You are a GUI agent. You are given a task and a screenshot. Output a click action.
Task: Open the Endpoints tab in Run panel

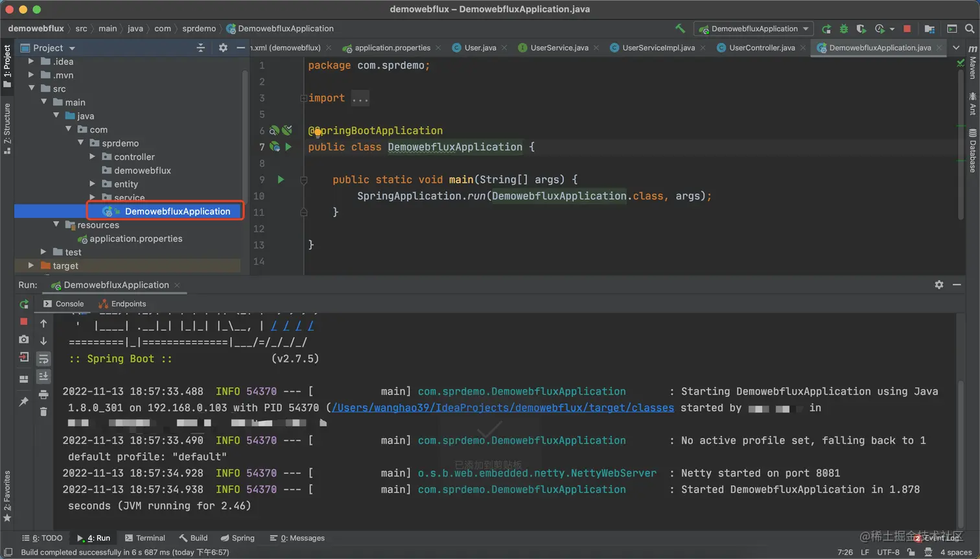coord(122,303)
